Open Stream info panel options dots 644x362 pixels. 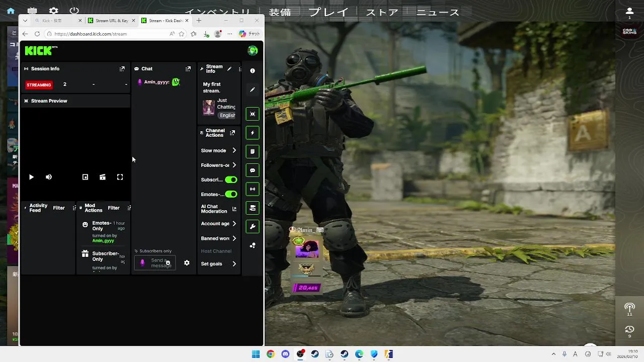(240, 69)
